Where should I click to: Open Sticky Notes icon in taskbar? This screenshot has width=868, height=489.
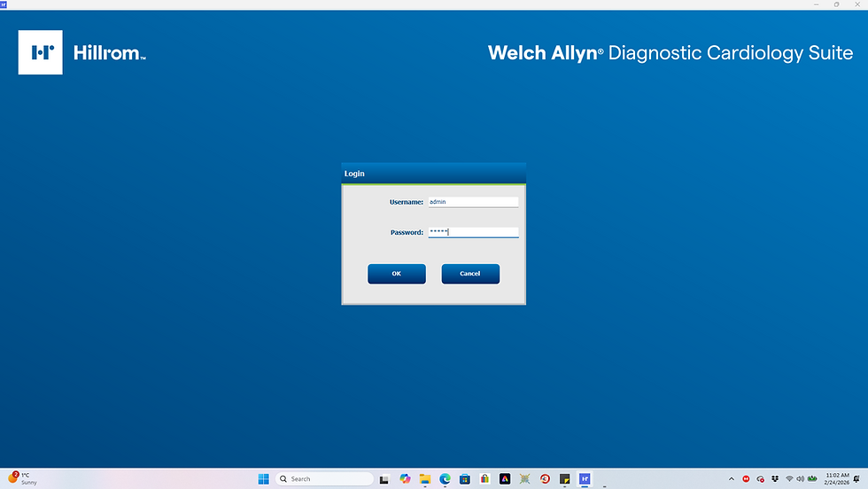[565, 479]
